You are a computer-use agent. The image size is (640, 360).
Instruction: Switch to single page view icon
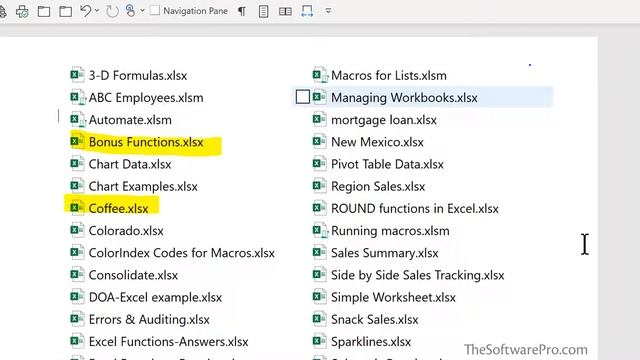pos(264,11)
